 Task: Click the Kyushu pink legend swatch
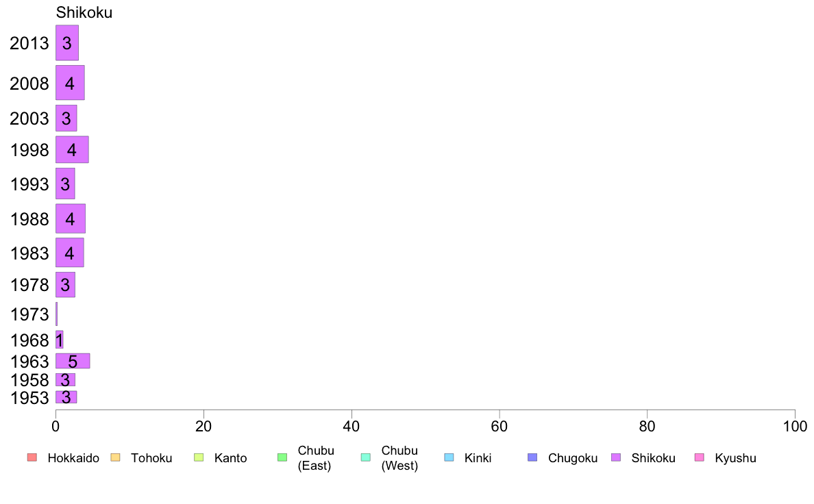(700, 457)
